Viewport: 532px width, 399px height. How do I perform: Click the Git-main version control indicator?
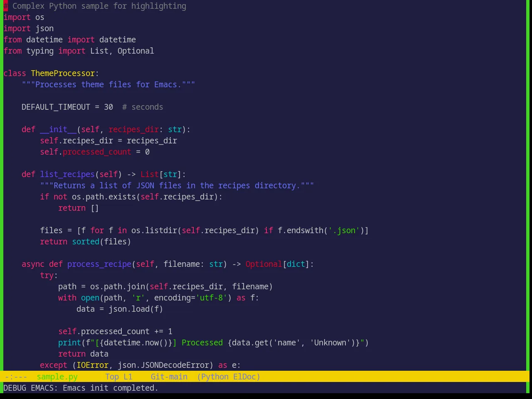(169, 377)
